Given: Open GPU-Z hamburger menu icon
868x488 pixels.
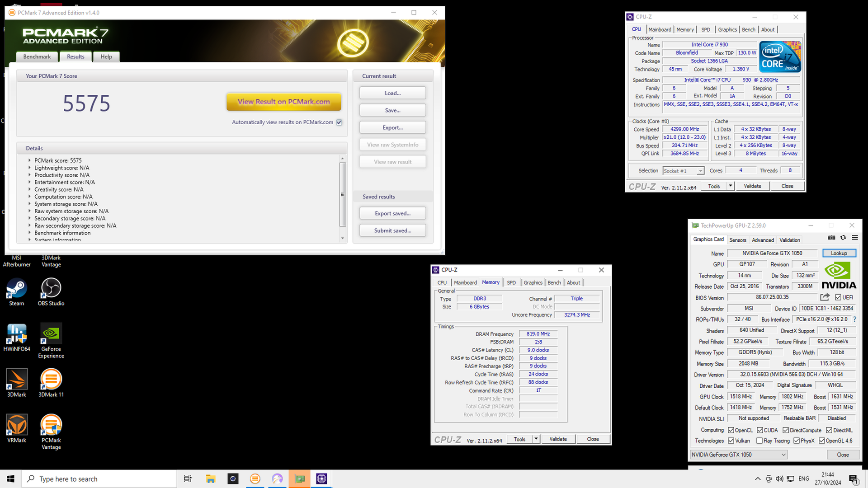Looking at the screenshot, I should 855,238.
